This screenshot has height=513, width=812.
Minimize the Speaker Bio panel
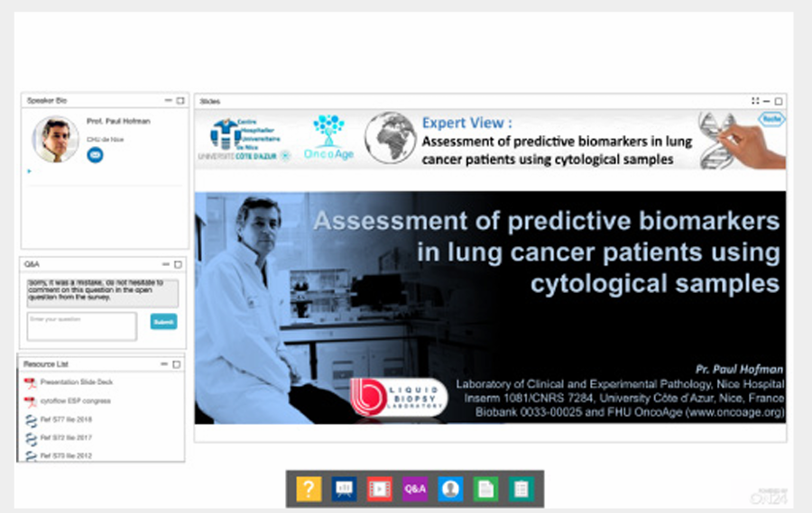(168, 100)
